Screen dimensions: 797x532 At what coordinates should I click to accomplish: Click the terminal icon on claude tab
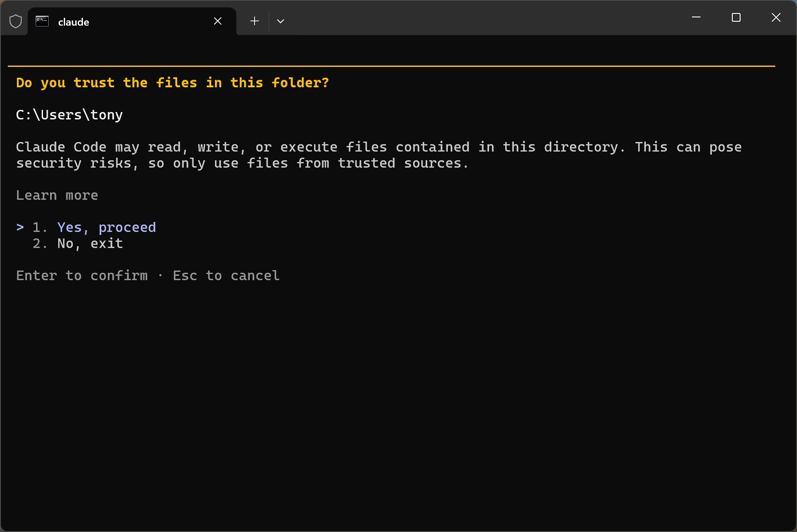(x=42, y=21)
